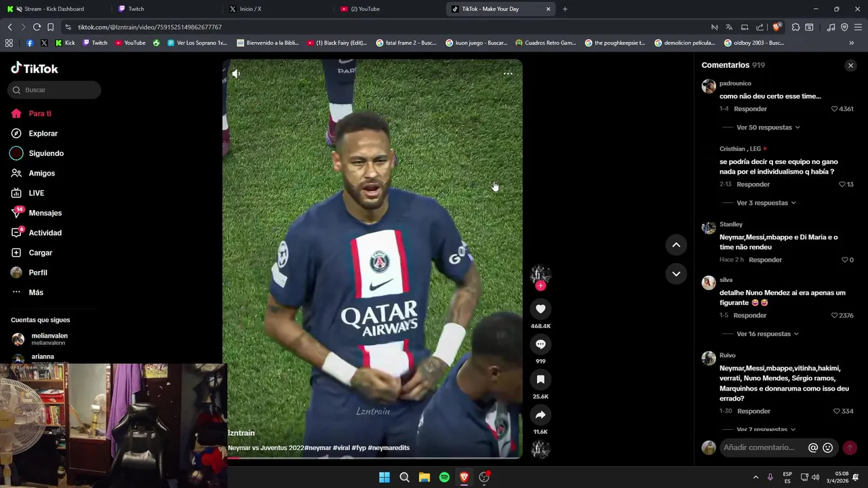Click the @ mention icon
The image size is (868, 488).
click(x=813, y=447)
